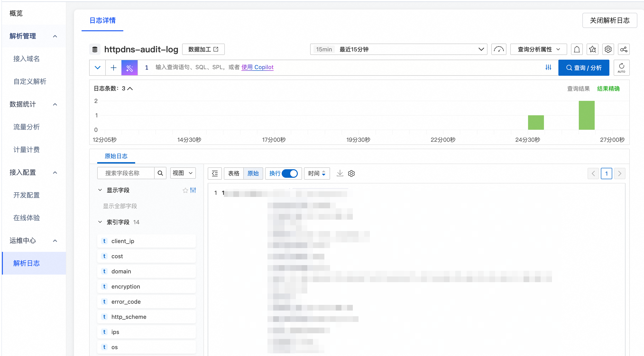Screen dimensions: 644x356
Task: Open the query settings sliders icon
Action: pyautogui.click(x=548, y=67)
